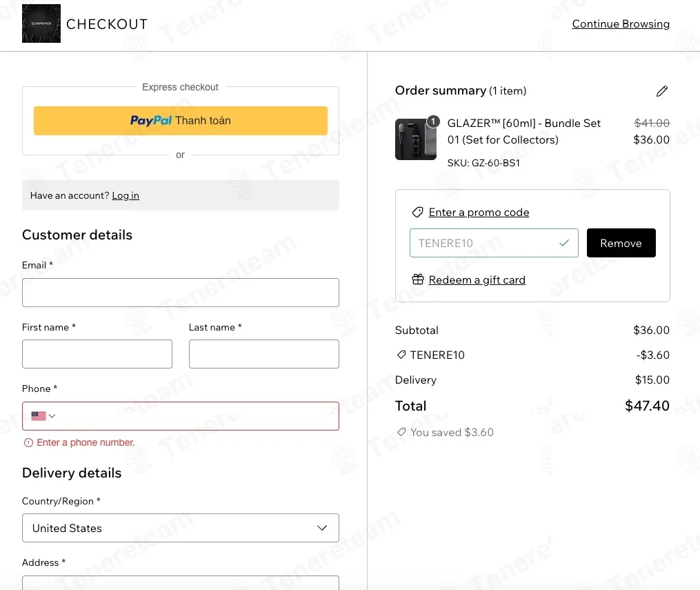Remove the applied promo code
Screen dimensions: 700x590
click(x=621, y=243)
